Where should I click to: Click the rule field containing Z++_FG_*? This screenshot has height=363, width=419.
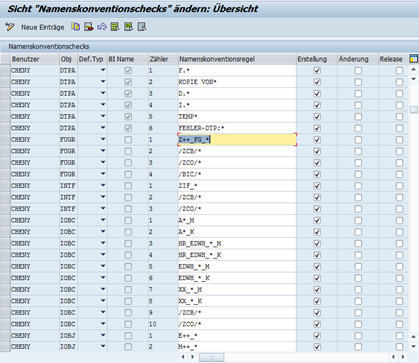point(237,140)
